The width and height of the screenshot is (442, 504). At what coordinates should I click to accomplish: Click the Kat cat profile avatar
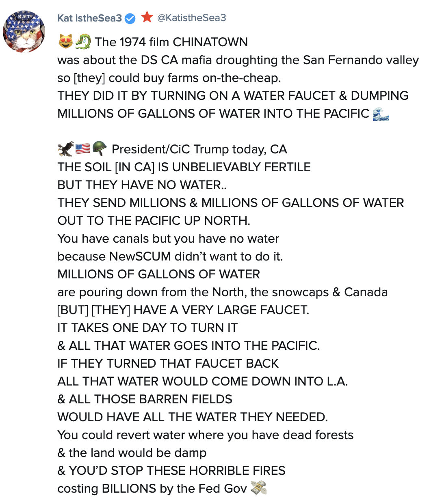(24, 32)
